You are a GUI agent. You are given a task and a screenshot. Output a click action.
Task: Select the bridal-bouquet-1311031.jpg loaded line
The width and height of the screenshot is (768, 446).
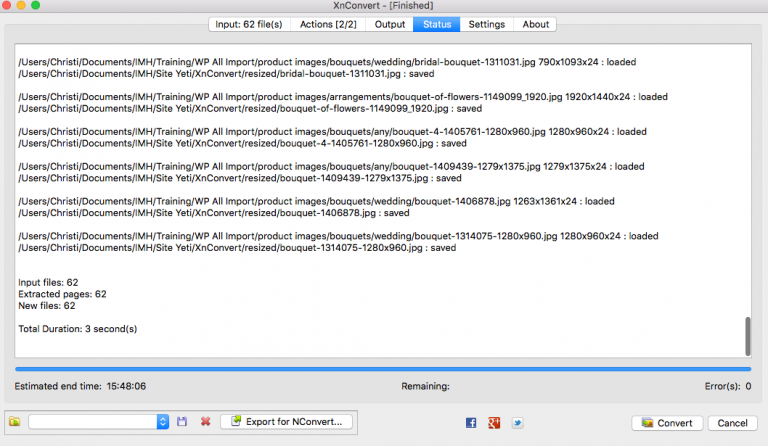click(x=327, y=62)
